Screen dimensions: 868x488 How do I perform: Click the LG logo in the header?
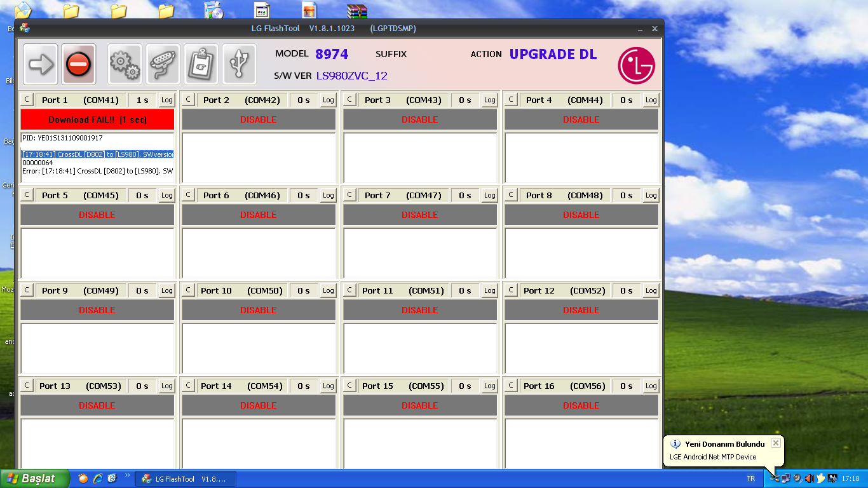click(x=636, y=65)
